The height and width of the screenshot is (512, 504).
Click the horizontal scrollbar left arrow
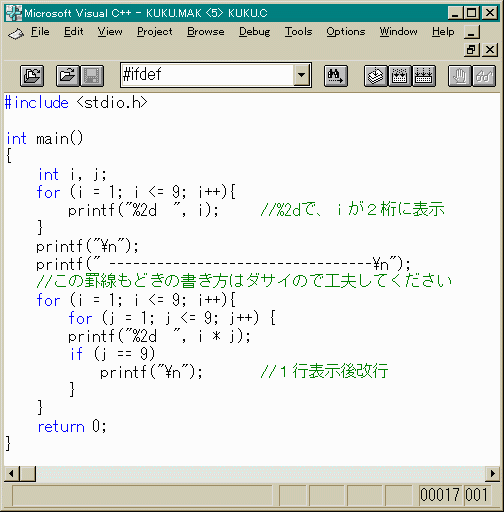click(12, 473)
